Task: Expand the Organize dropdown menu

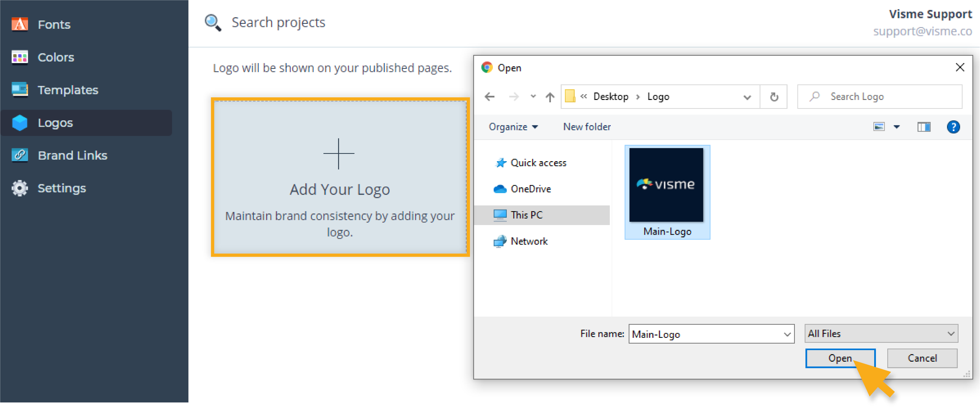Action: pos(513,127)
